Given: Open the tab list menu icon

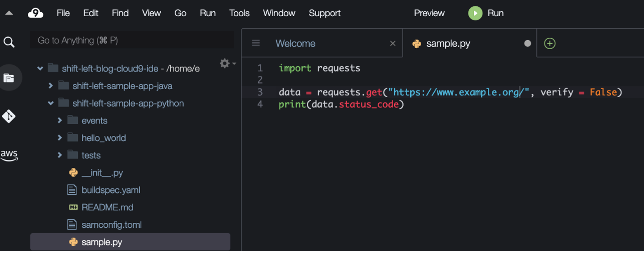Looking at the screenshot, I should (256, 43).
